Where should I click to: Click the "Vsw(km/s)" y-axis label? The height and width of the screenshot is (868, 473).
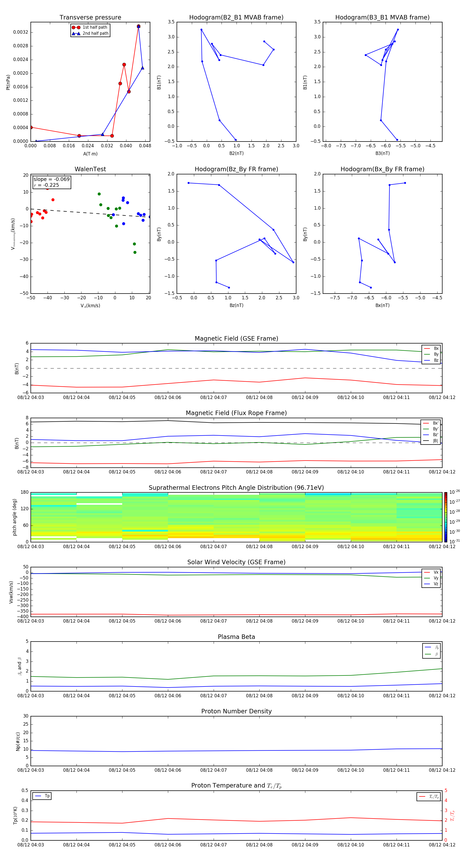11,592
